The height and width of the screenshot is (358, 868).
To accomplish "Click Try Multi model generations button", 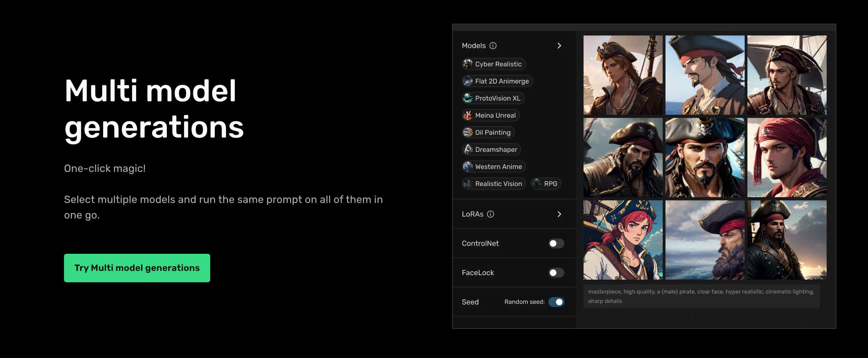I will click(137, 268).
